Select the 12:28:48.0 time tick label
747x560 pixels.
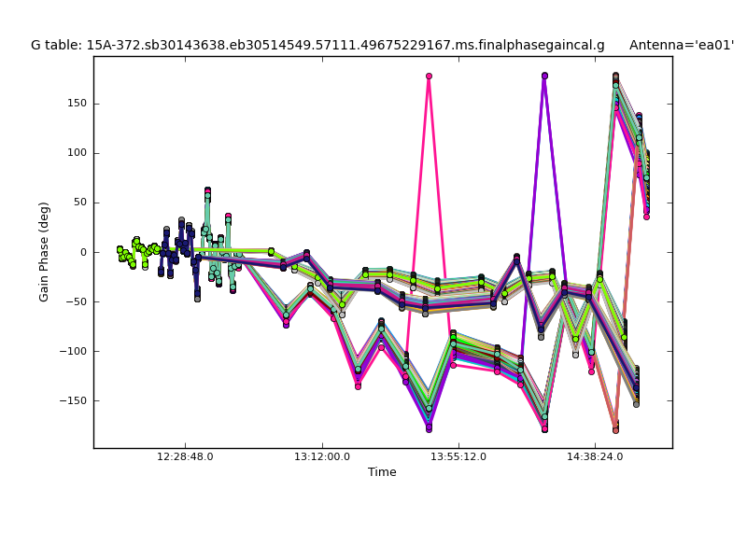pos(185,457)
